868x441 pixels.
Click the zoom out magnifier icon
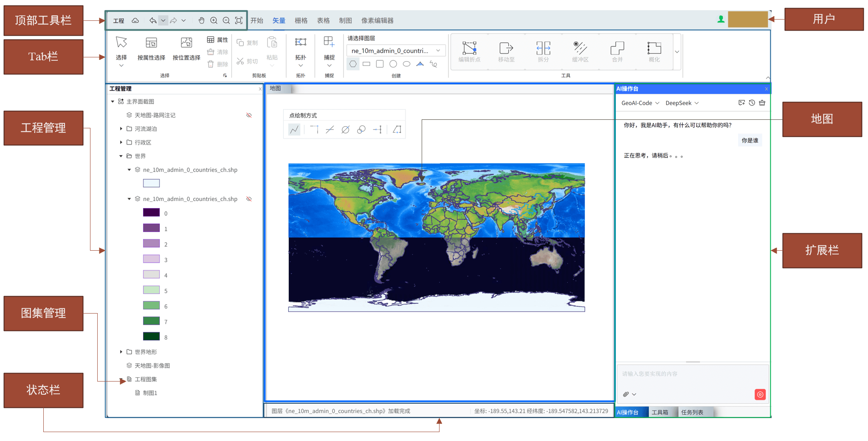click(x=226, y=20)
